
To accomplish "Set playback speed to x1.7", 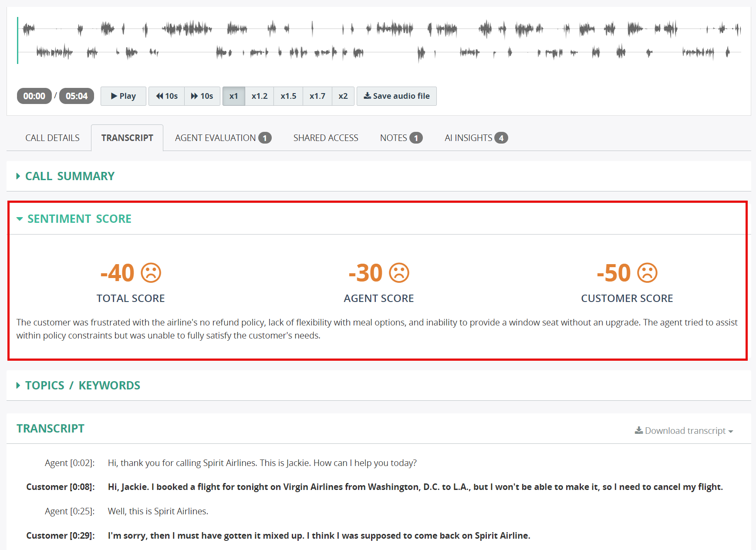I will [x=317, y=96].
